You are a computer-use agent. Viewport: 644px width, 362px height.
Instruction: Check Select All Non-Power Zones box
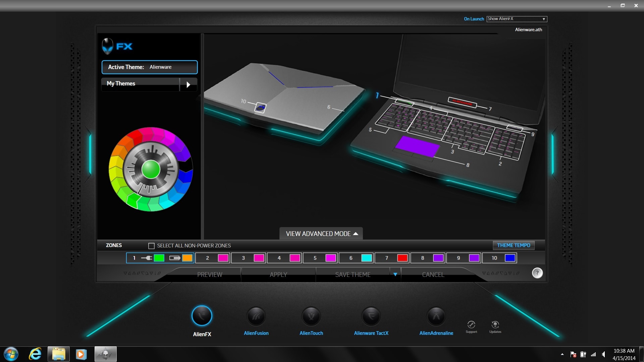[x=151, y=246]
